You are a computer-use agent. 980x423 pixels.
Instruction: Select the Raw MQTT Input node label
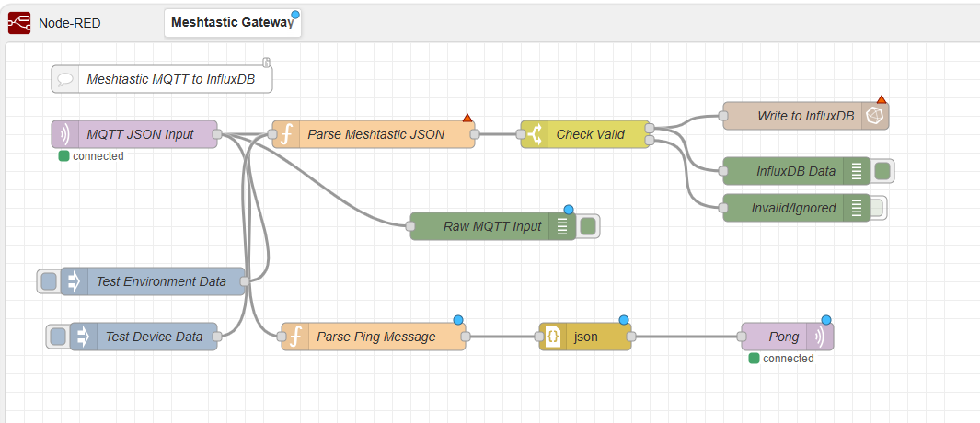[x=492, y=226]
